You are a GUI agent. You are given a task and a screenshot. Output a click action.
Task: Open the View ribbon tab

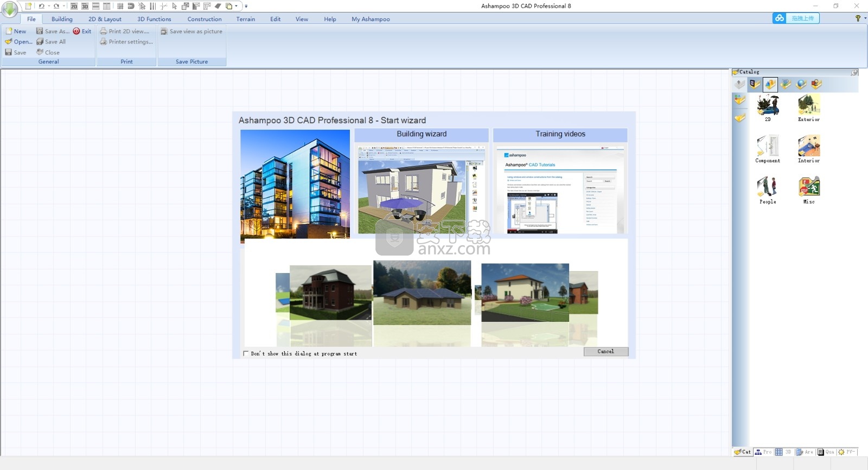(302, 19)
